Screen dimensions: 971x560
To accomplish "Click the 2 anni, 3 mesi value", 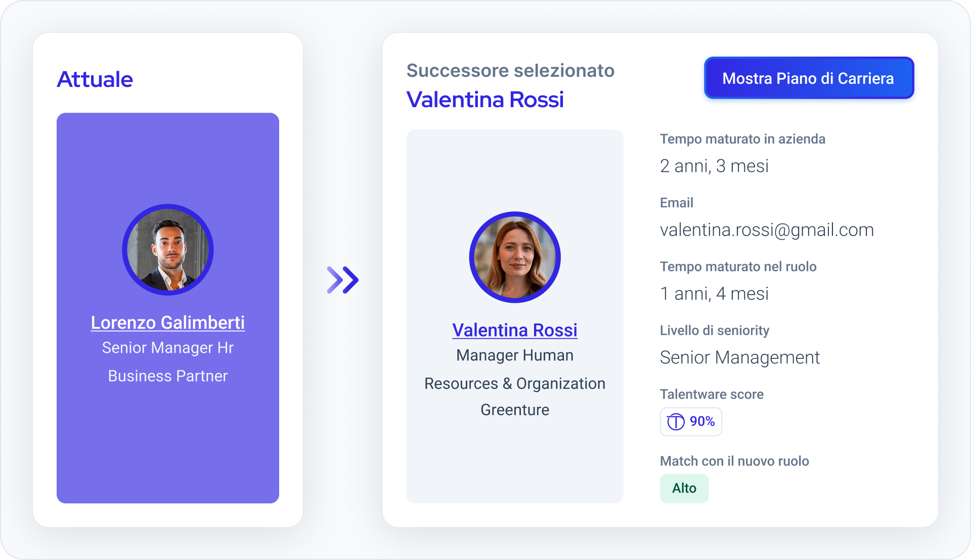I will tap(714, 166).
